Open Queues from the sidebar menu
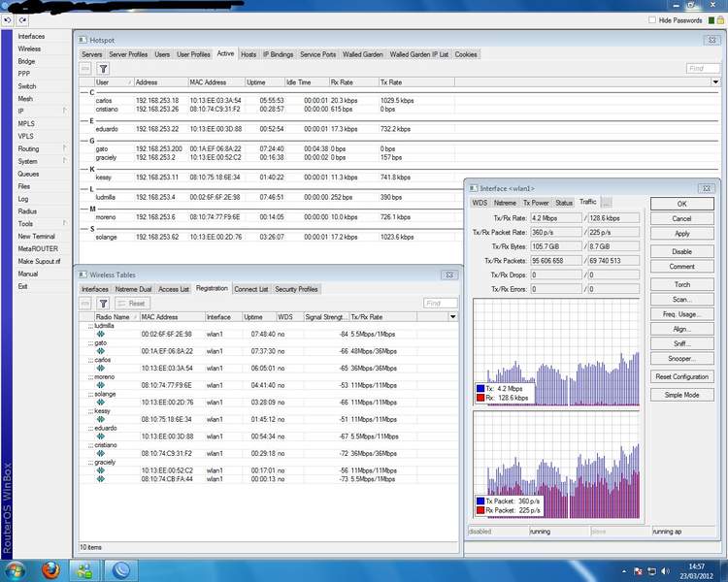This screenshot has height=582, width=728. coord(28,174)
